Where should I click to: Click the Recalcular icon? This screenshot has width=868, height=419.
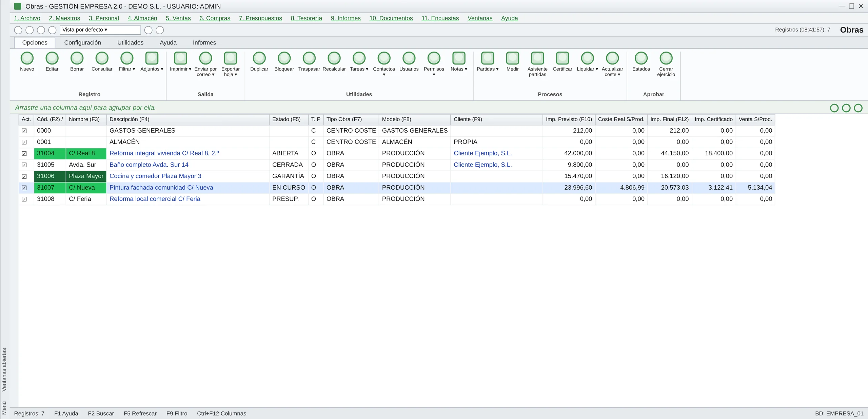pyautogui.click(x=334, y=58)
